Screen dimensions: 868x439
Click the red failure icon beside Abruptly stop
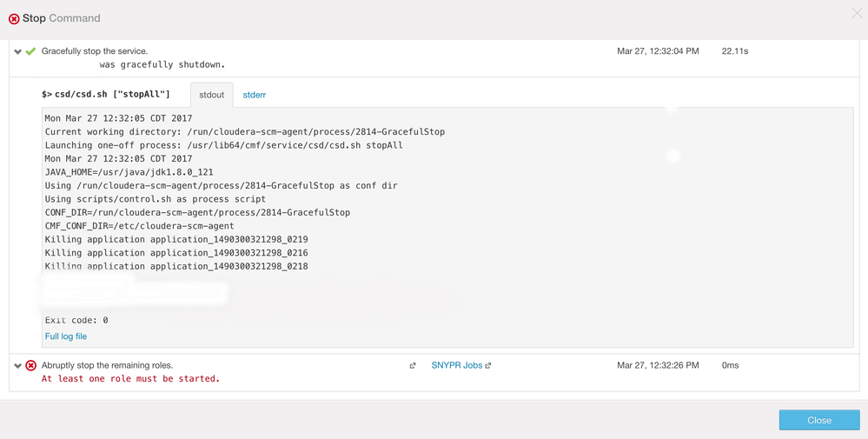coord(30,366)
